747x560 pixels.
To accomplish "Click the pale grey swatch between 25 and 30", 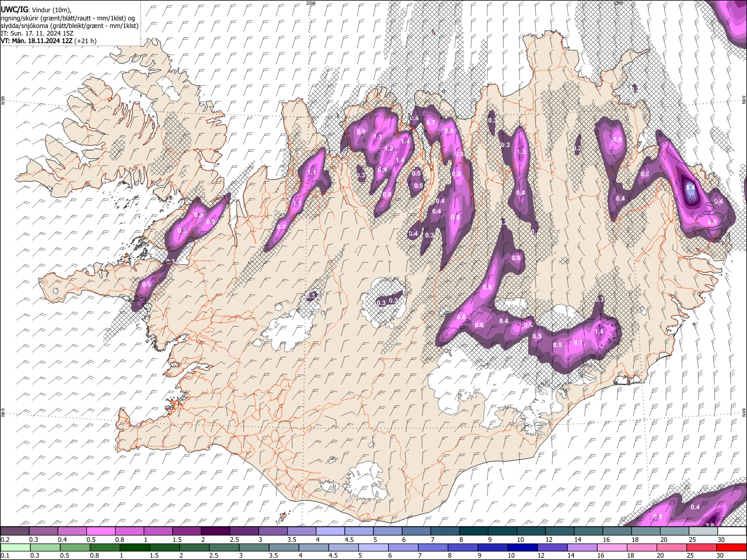I will tap(703, 531).
